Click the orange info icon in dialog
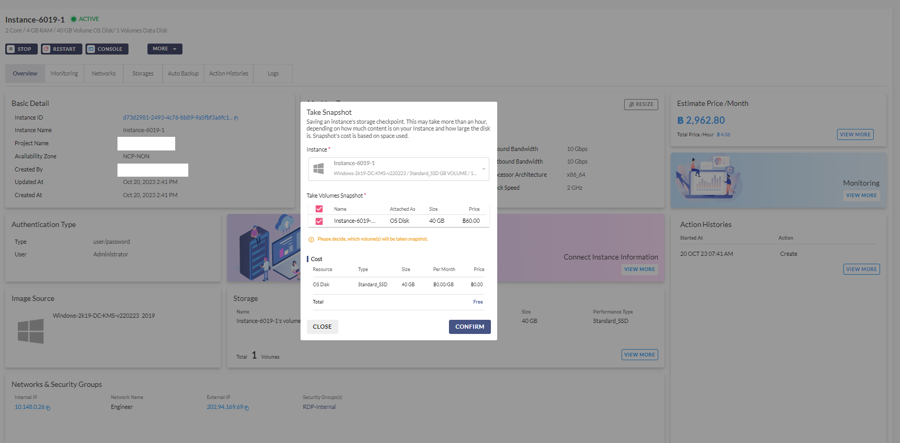Screen dimensions: 900x443 pos(311,239)
